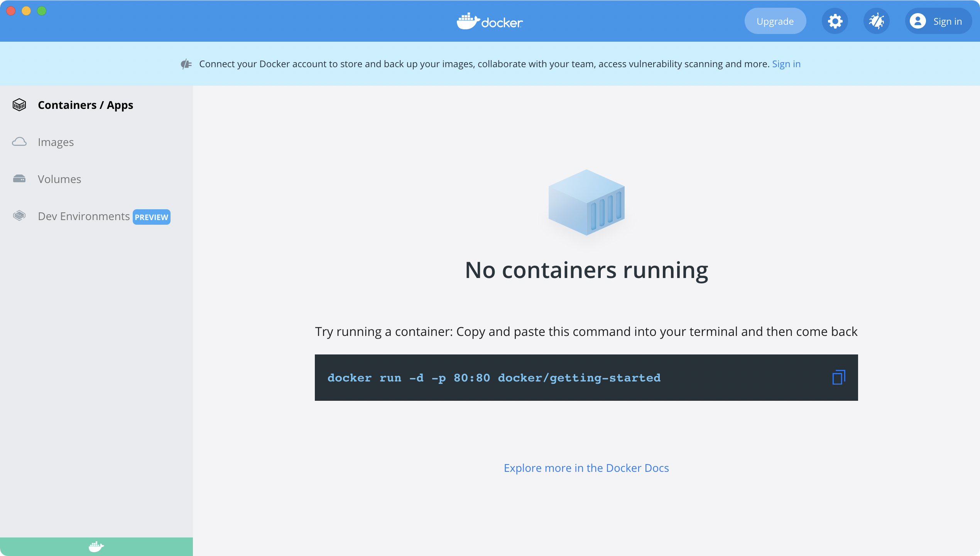Open the settings gear icon
Screen dimensions: 980x556
coord(835,21)
